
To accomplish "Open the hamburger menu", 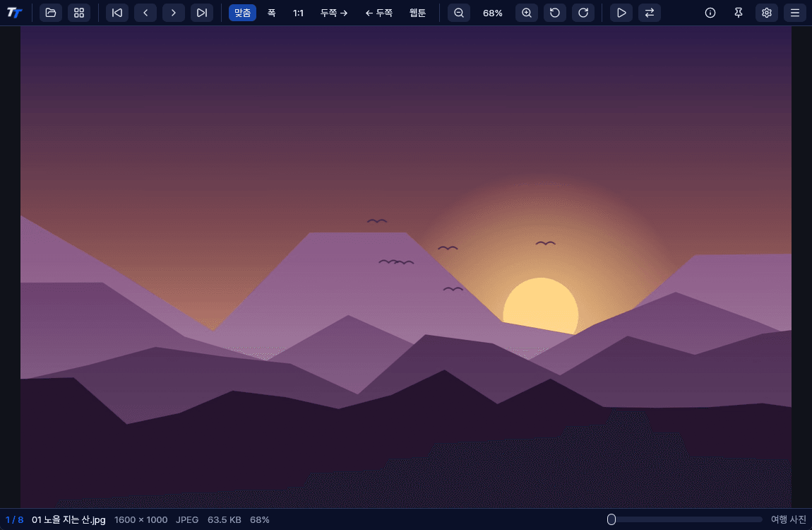I will point(795,13).
